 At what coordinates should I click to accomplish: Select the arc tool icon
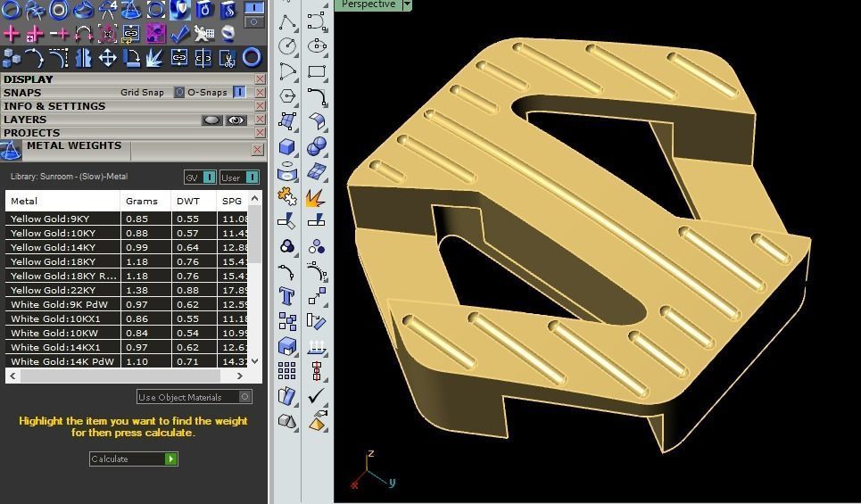287,71
